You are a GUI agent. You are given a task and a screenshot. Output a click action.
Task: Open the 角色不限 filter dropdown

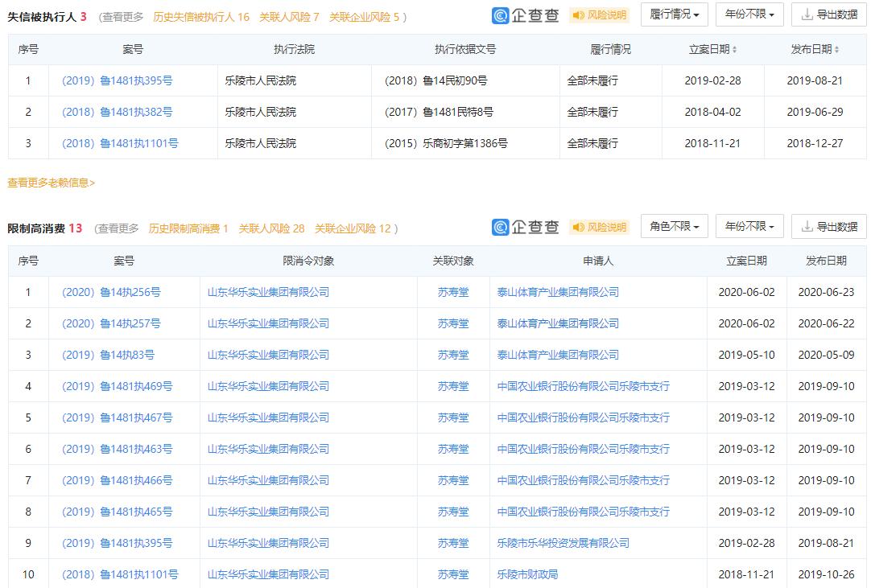[675, 227]
